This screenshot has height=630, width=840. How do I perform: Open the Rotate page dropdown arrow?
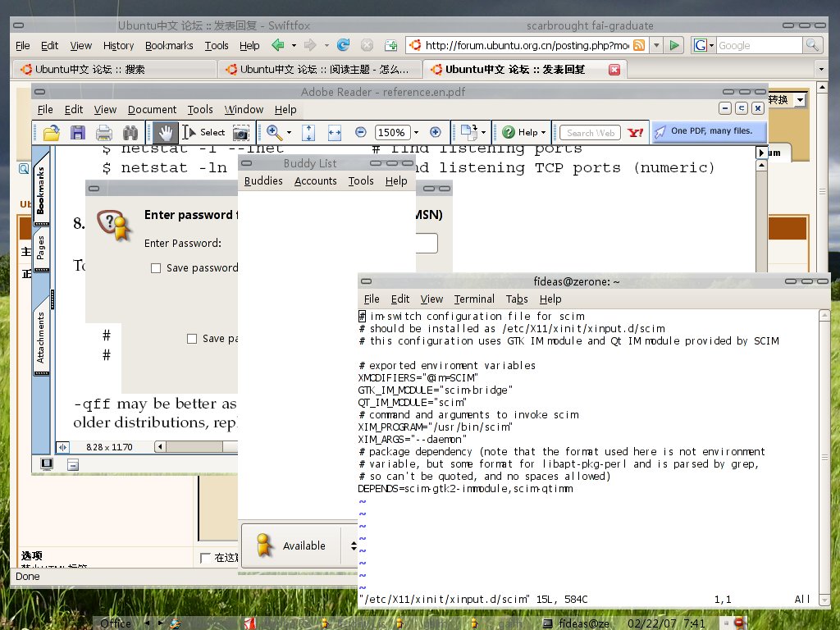[x=483, y=132]
